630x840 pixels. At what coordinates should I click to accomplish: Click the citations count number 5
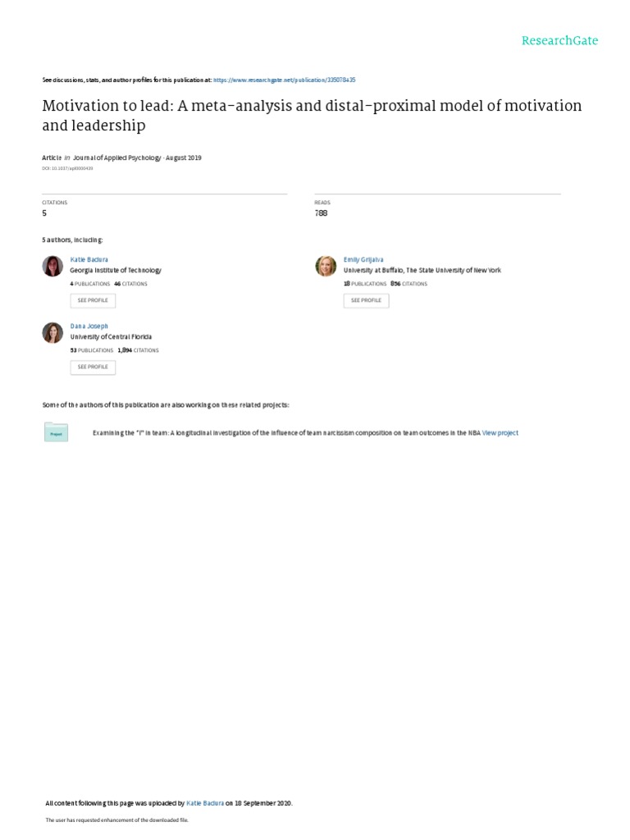(44, 213)
